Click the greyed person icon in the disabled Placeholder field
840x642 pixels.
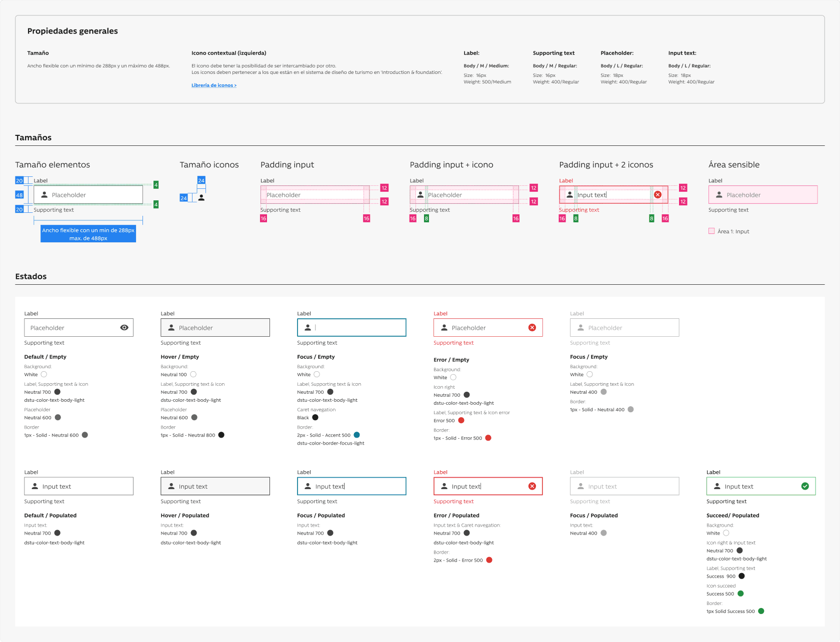click(x=580, y=328)
